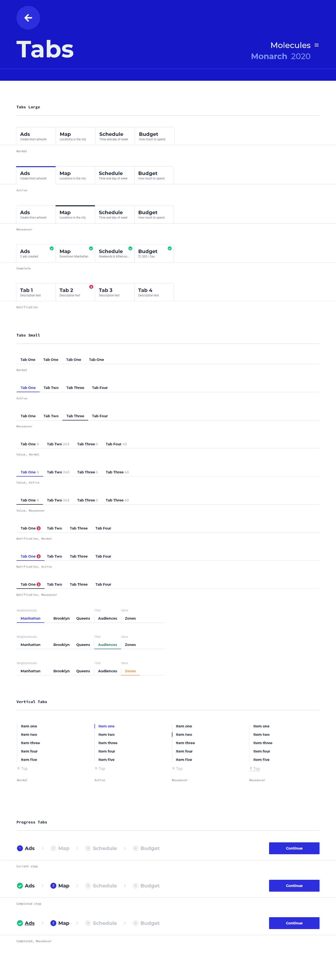Select the green highlighted Audiences tab
This screenshot has height=980, width=336.
pos(107,645)
